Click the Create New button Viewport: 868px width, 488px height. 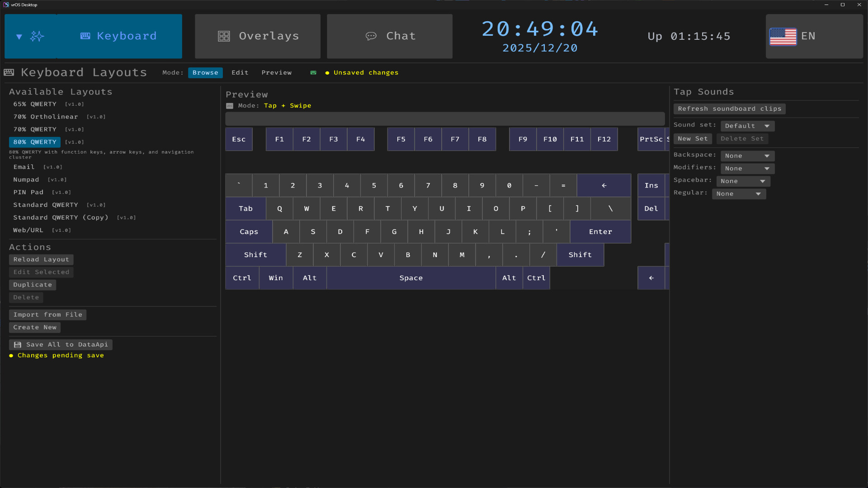35,327
